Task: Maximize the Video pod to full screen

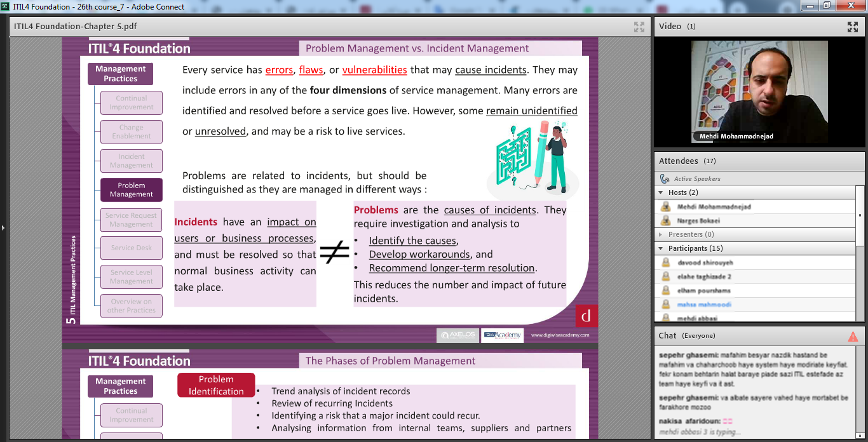Action: point(853,27)
